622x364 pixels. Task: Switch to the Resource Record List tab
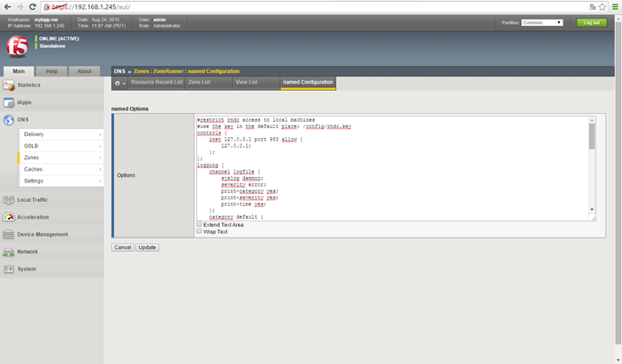tap(156, 82)
